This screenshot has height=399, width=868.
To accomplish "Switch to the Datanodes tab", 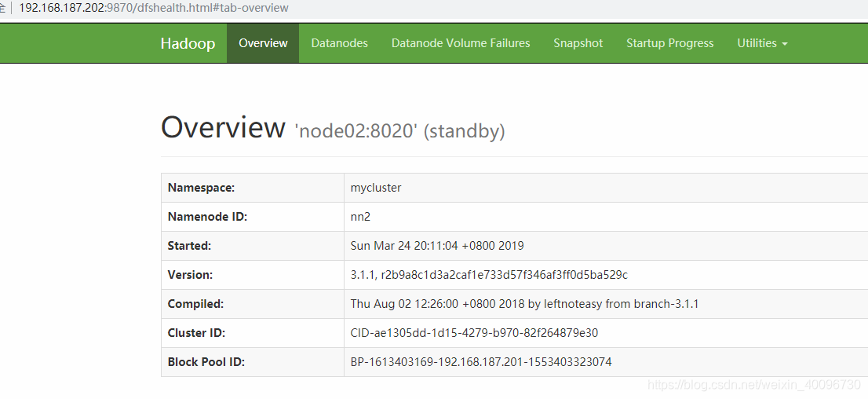I will click(339, 43).
